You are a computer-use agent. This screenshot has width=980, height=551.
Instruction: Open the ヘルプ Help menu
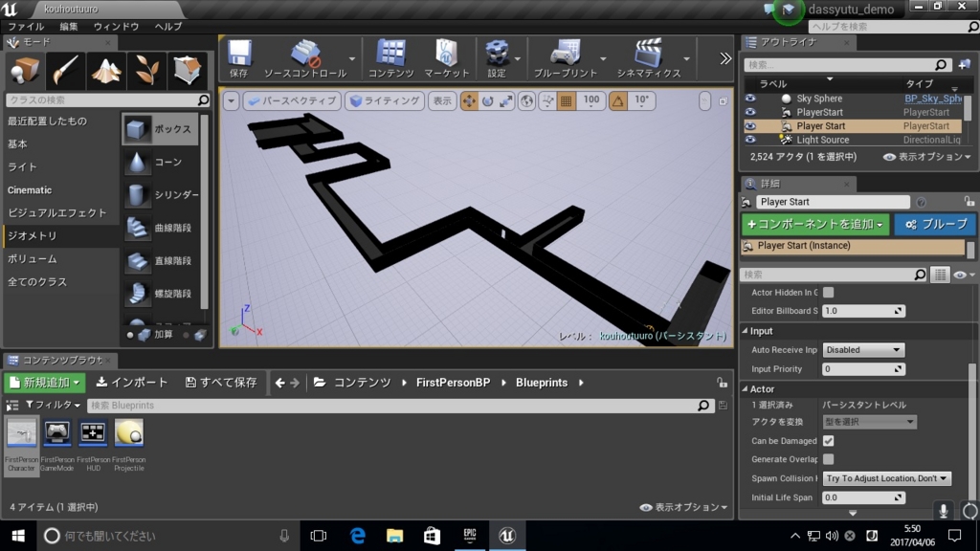click(168, 26)
